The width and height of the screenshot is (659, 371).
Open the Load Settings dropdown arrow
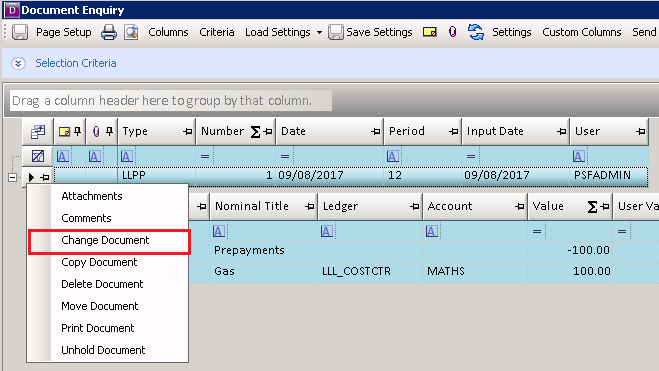319,32
